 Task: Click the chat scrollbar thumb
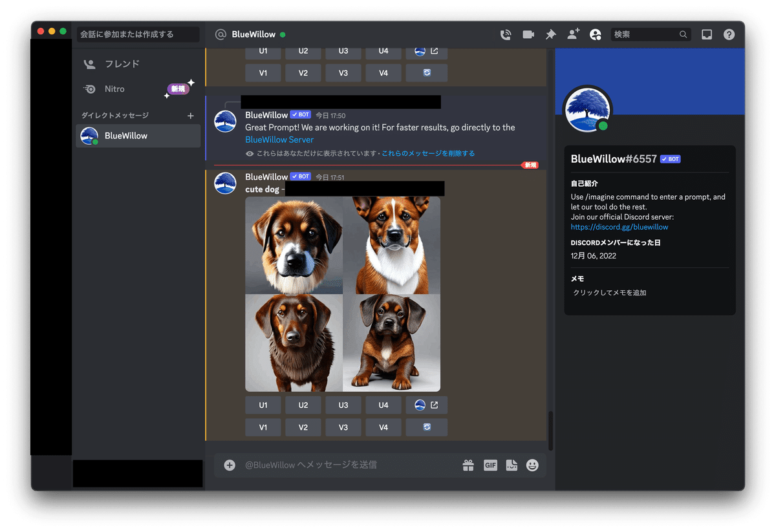[551, 431]
